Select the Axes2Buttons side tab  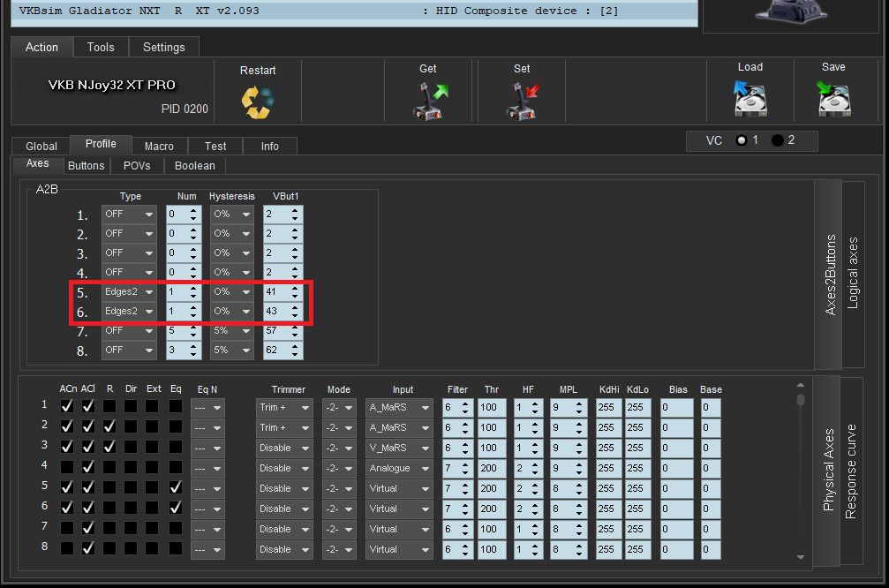[830, 275]
